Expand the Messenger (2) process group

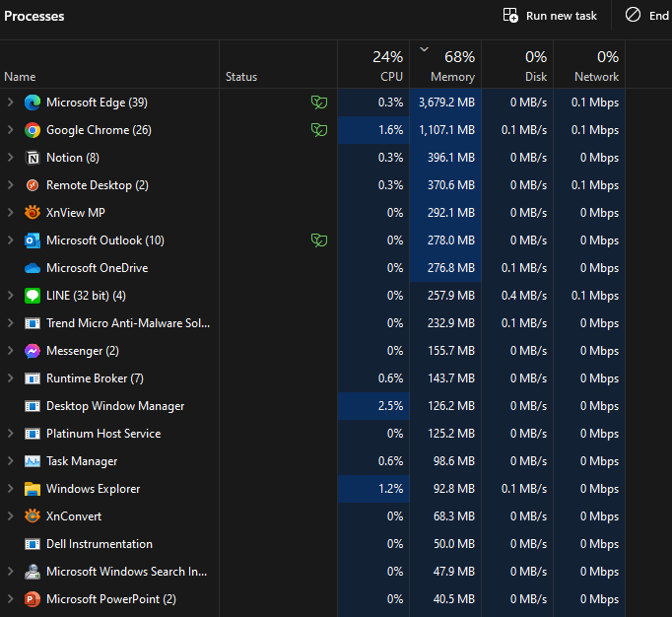(x=10, y=351)
